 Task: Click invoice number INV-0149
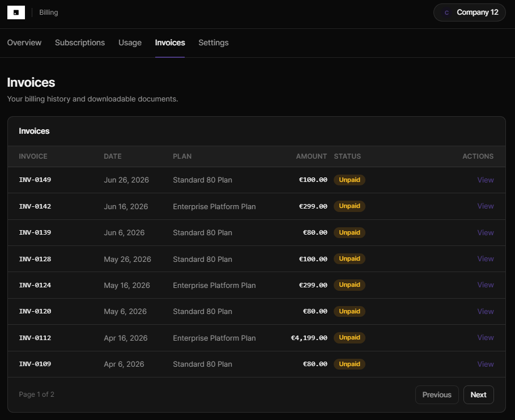tap(35, 180)
